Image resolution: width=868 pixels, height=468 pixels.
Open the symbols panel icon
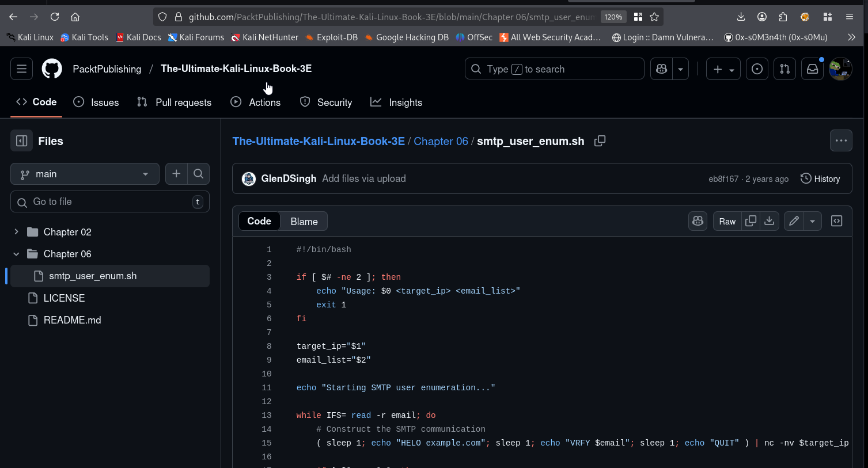point(836,221)
